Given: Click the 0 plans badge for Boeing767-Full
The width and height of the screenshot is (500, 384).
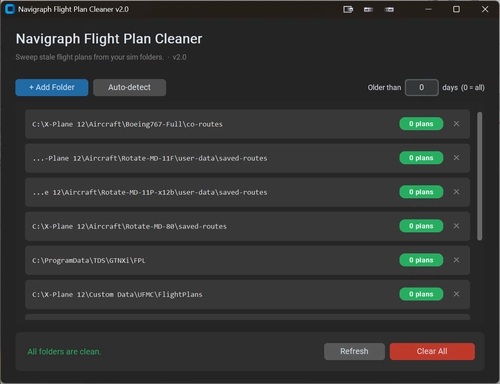Looking at the screenshot, I should tap(421, 124).
